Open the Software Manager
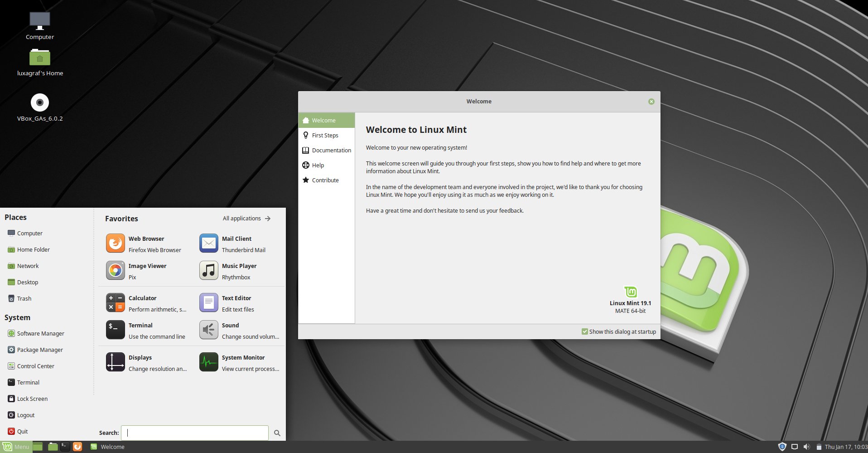The height and width of the screenshot is (453, 868). 40,333
